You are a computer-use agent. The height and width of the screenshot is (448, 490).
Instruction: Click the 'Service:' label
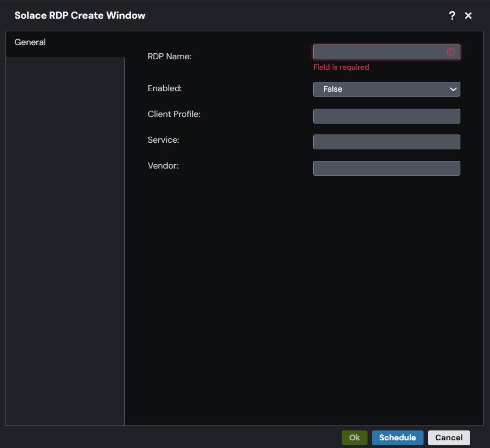[164, 139]
